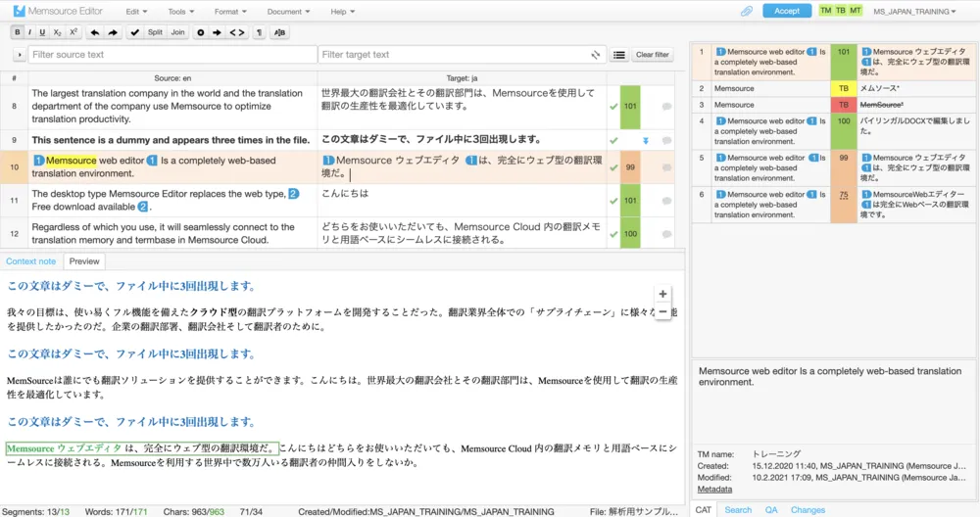Focus the Filter target text field
The image size is (980, 517).
[461, 55]
